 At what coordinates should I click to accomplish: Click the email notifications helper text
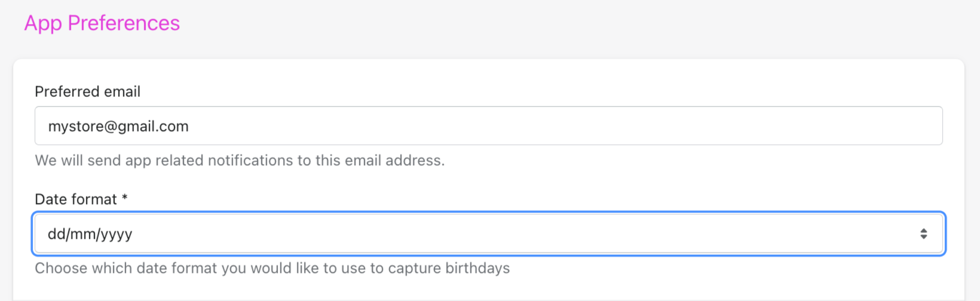point(240,160)
